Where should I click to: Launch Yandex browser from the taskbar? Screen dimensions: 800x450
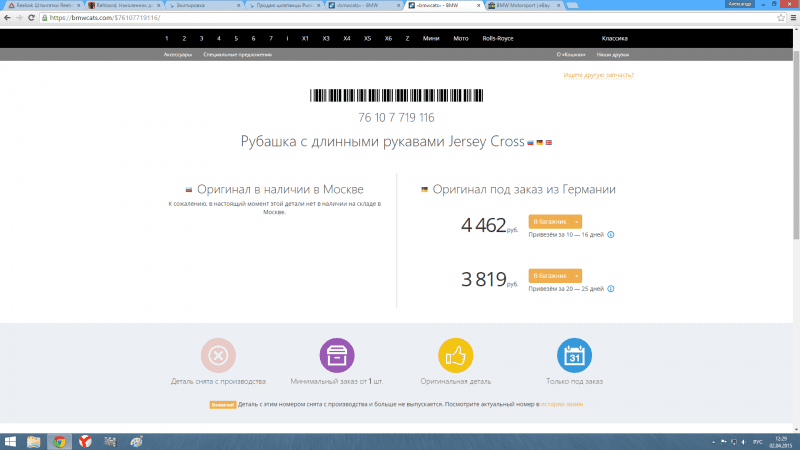pos(85,442)
